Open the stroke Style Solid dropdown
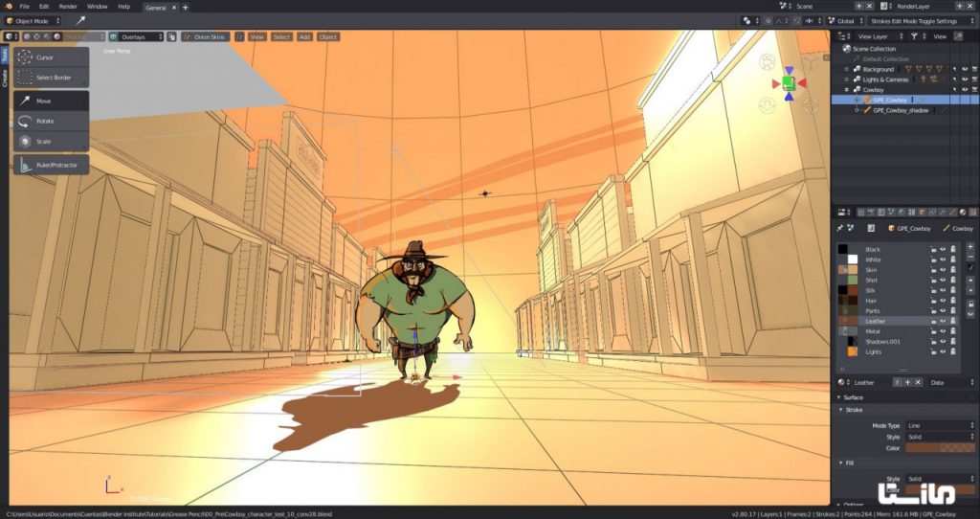Viewport: 980px width, 519px height. point(940,437)
